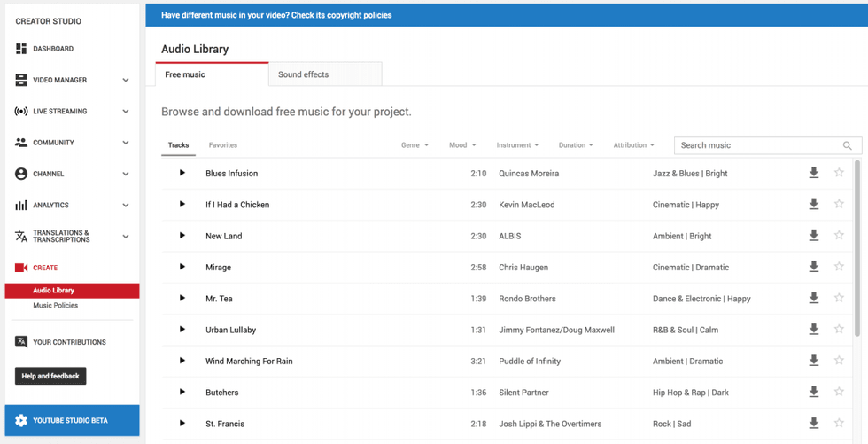The width and height of the screenshot is (868, 444).
Task: Go to Dashboard
Action: [x=53, y=49]
